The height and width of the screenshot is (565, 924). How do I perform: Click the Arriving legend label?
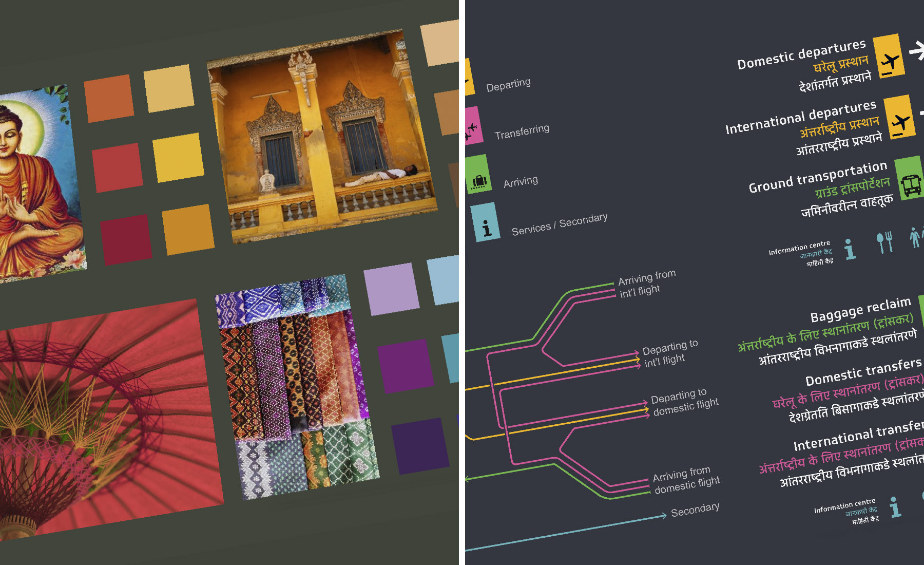tap(521, 181)
